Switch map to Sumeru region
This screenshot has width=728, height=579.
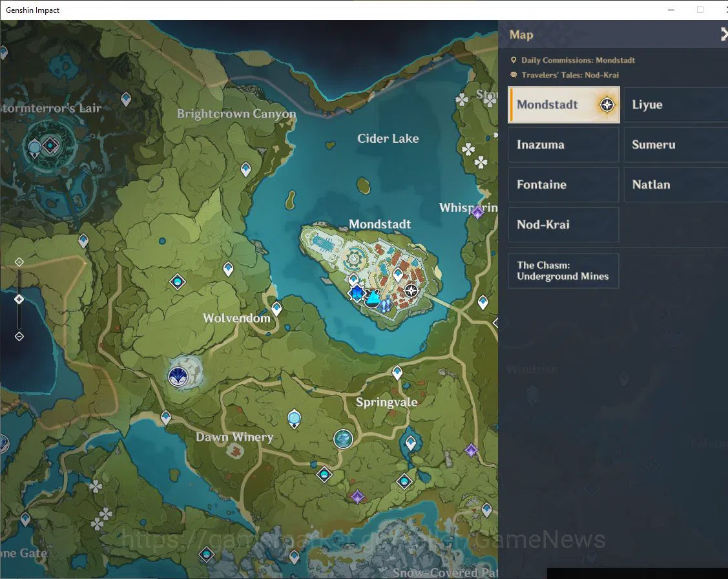point(676,145)
